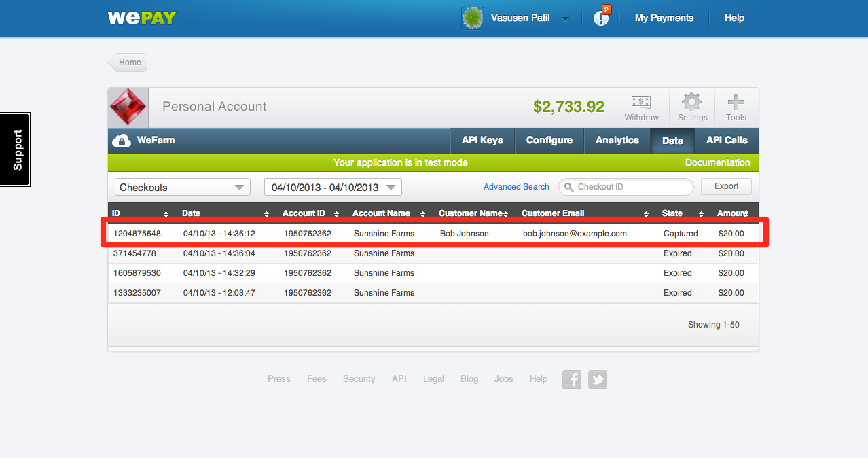Image resolution: width=868 pixels, height=458 pixels.
Task: Select checkout ID 1204875648
Action: (137, 234)
